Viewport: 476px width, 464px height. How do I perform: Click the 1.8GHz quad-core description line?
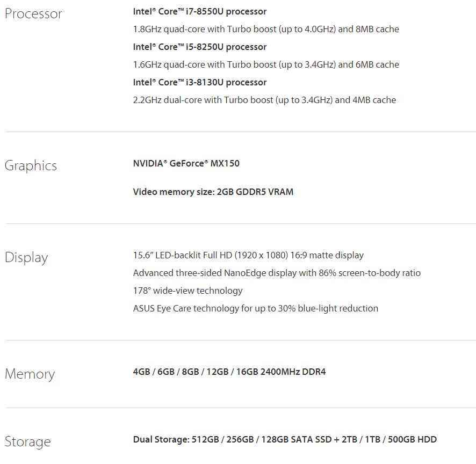pos(266,30)
